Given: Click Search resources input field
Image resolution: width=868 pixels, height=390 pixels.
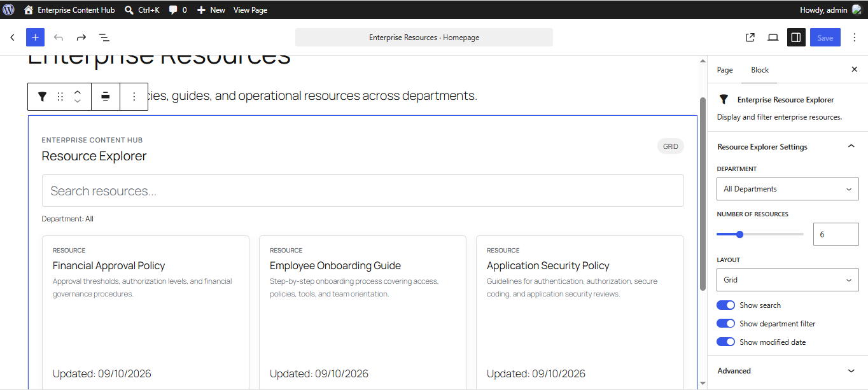Looking at the screenshot, I should click(x=363, y=191).
